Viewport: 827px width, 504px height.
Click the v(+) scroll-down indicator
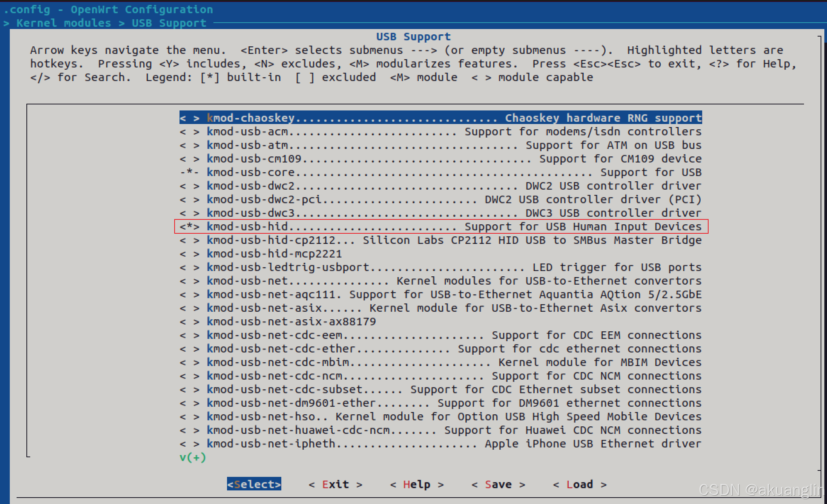click(x=193, y=457)
